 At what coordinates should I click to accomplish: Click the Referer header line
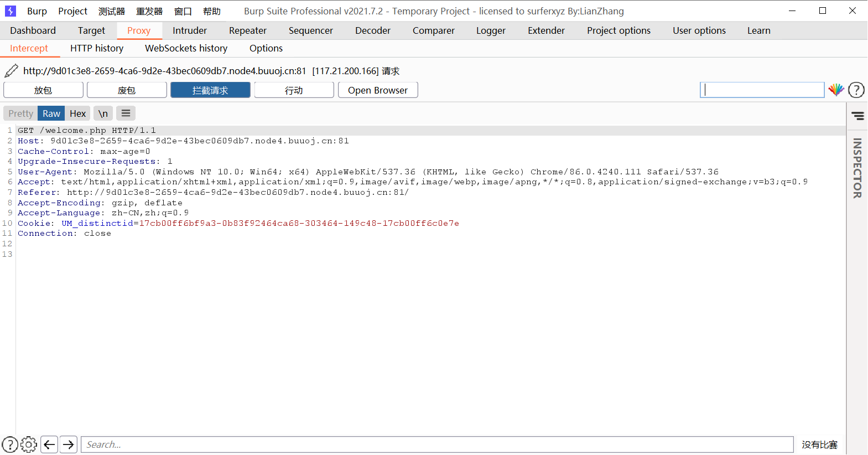click(x=213, y=192)
